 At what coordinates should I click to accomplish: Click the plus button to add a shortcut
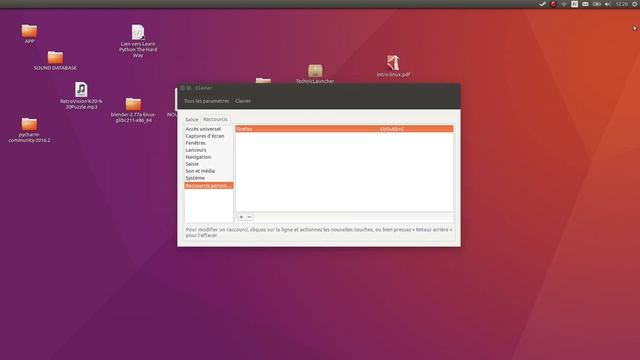241,217
